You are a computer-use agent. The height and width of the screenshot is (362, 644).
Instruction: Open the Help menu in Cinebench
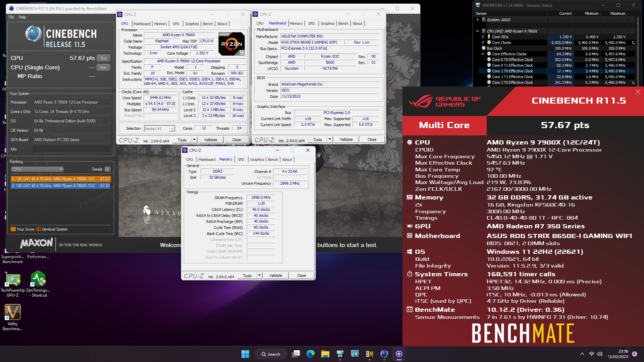click(x=22, y=17)
